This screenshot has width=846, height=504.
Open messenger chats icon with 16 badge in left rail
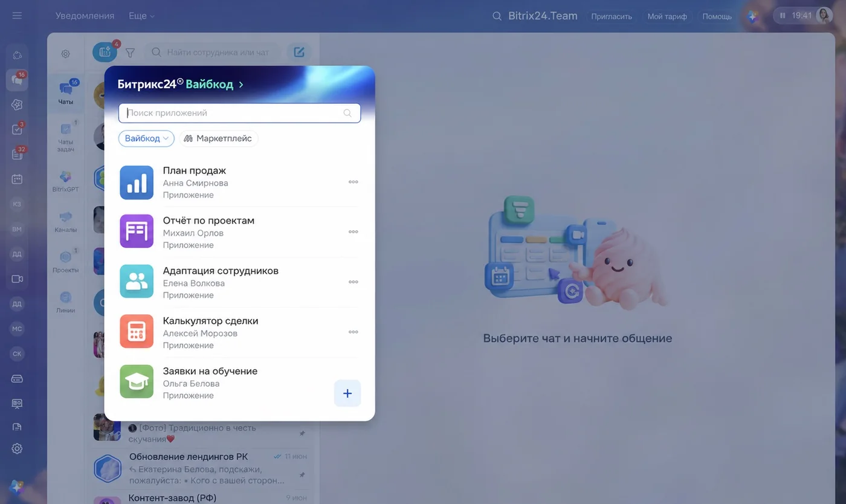17,80
